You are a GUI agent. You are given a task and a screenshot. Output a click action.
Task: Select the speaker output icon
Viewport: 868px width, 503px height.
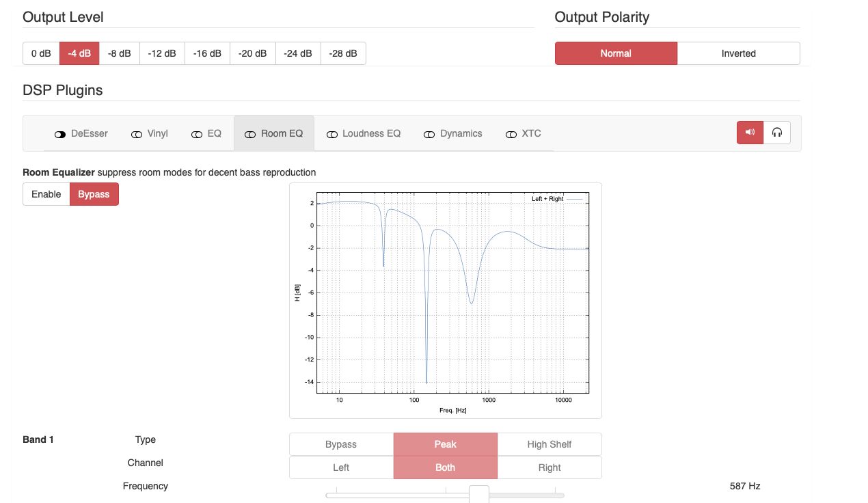(750, 133)
